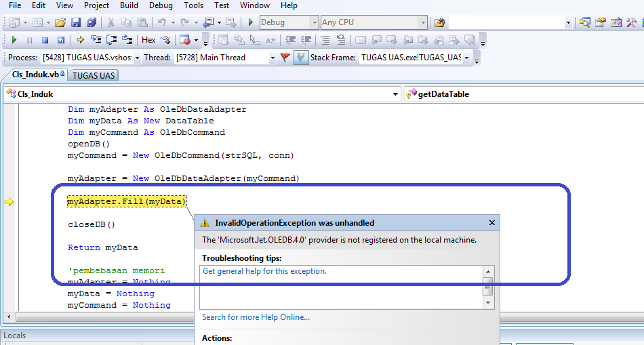Open the Find combo box dropdown arrow

coord(568,22)
